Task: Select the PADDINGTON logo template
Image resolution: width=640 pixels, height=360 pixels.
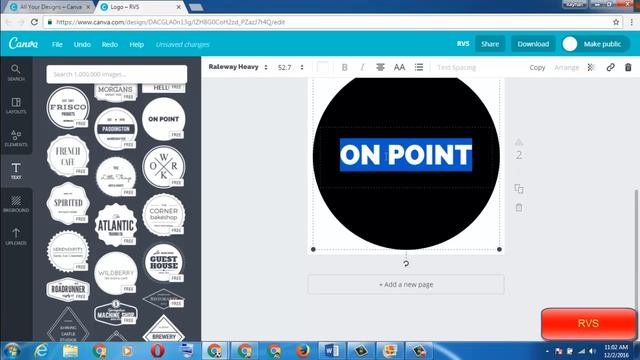Action: (x=116, y=129)
